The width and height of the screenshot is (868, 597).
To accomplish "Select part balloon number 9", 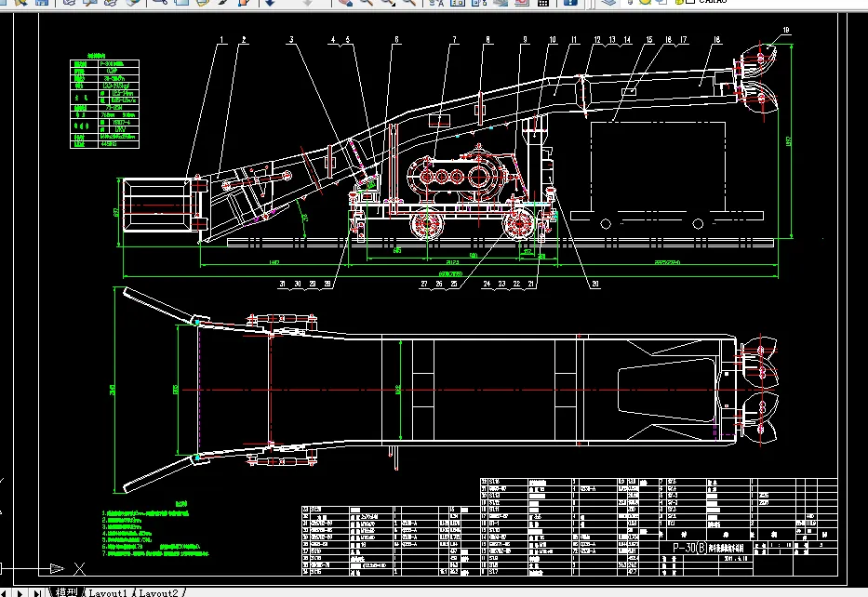I will (x=525, y=39).
